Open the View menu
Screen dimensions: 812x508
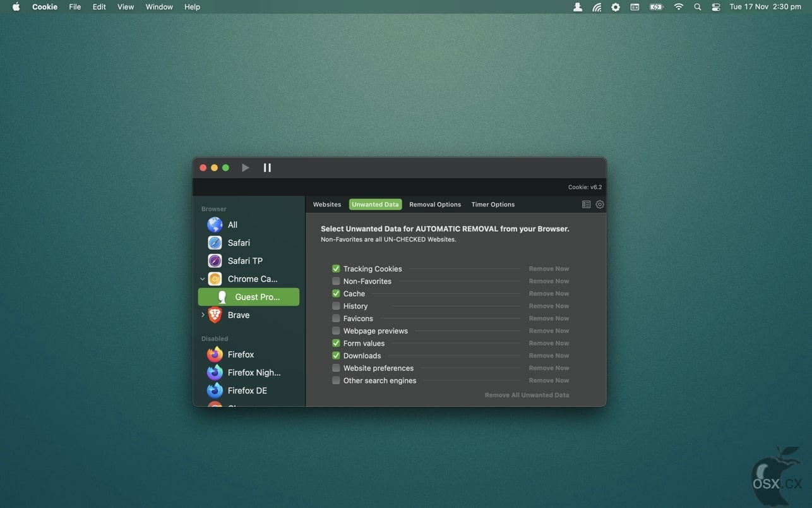pos(126,7)
